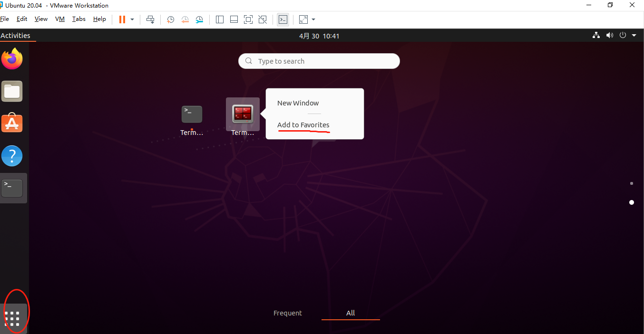Click the Activities button in Ubuntu
Viewport: 644px width, 334px height.
pos(15,36)
